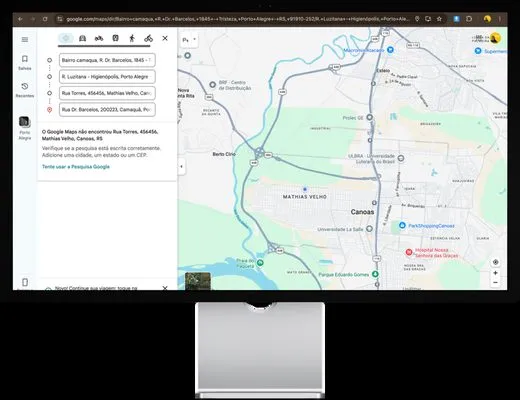Go back with browser back arrow
Viewport: 520px width, 400px height.
[20, 19]
